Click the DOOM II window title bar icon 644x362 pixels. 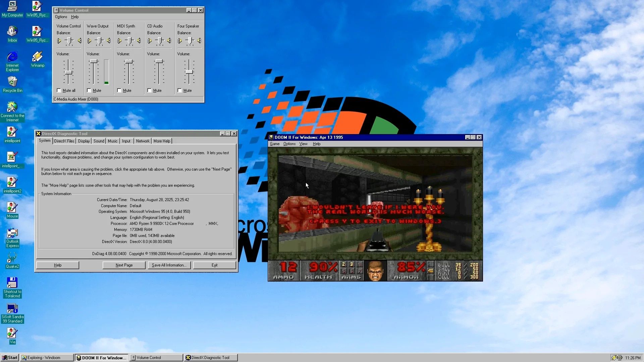(x=271, y=137)
